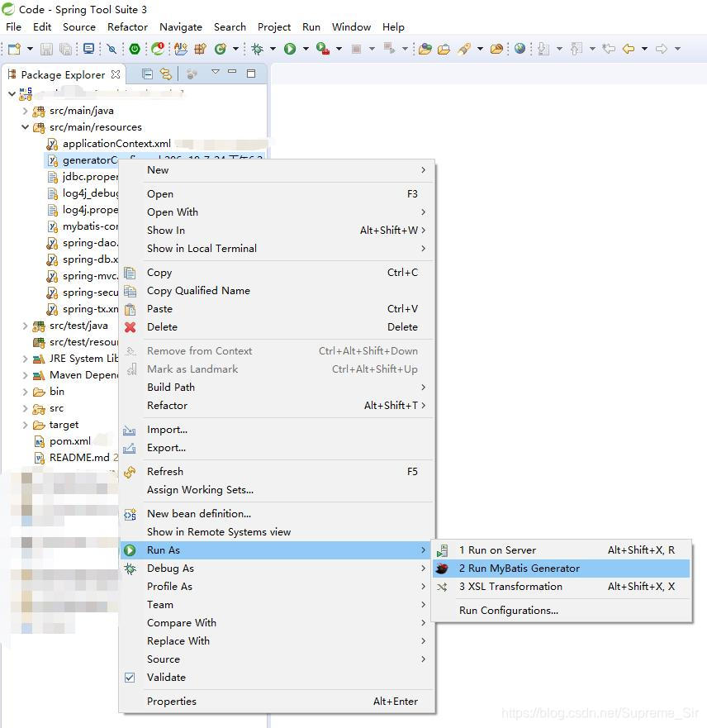Click the Skip All Breakpoints toolbar icon
707x728 pixels.
click(x=112, y=49)
